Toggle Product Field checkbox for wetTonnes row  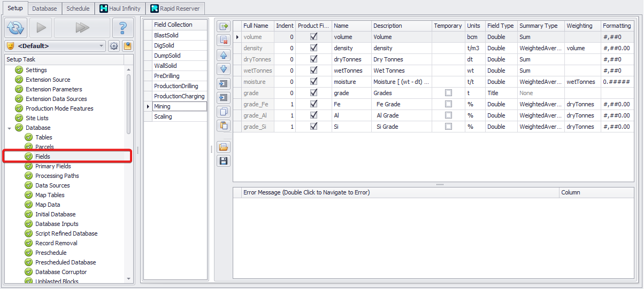[314, 71]
